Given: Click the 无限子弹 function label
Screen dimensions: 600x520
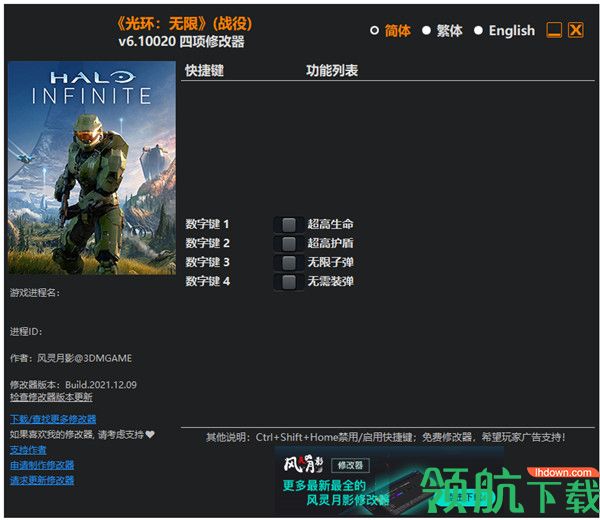Looking at the screenshot, I should click(x=331, y=262).
